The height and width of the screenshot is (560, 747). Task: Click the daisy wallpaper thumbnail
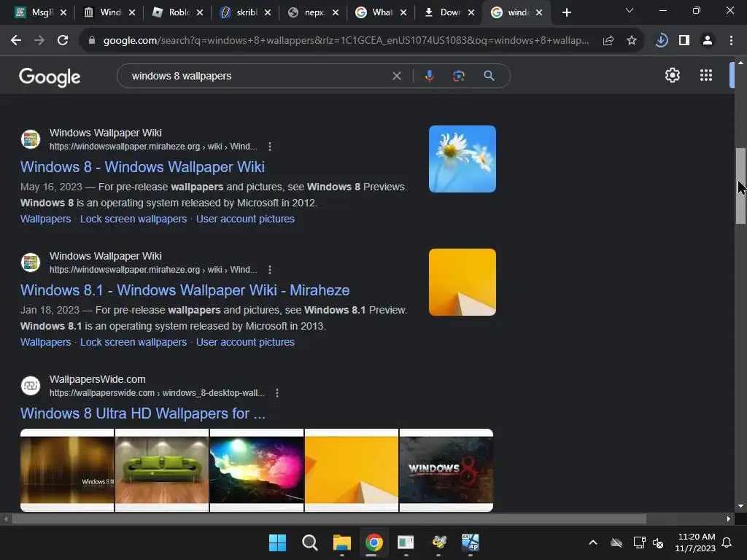(462, 159)
